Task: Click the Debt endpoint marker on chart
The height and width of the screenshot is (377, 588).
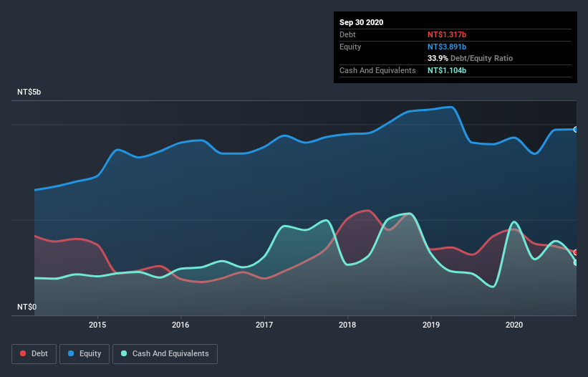Action: click(576, 252)
